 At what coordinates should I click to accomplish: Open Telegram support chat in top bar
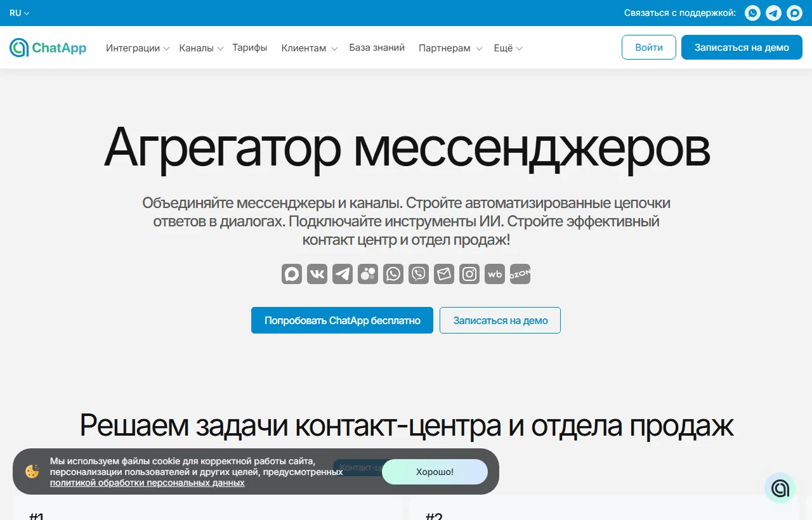pyautogui.click(x=773, y=13)
